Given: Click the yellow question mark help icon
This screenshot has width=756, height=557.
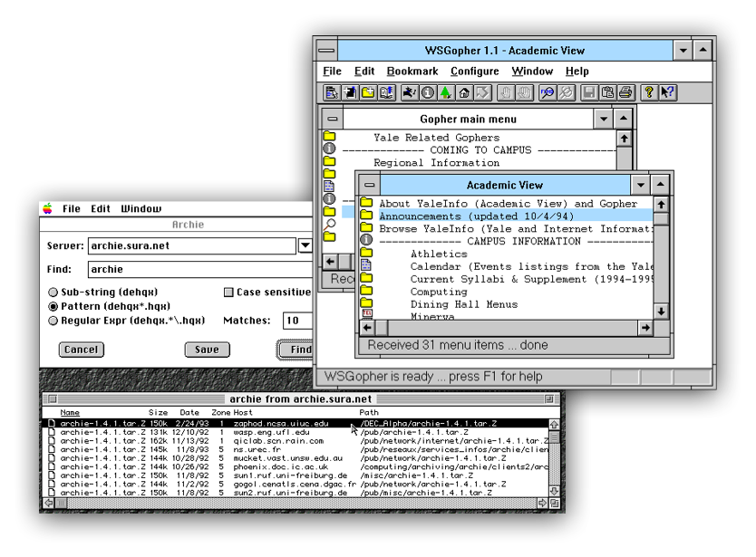Looking at the screenshot, I should (x=649, y=92).
